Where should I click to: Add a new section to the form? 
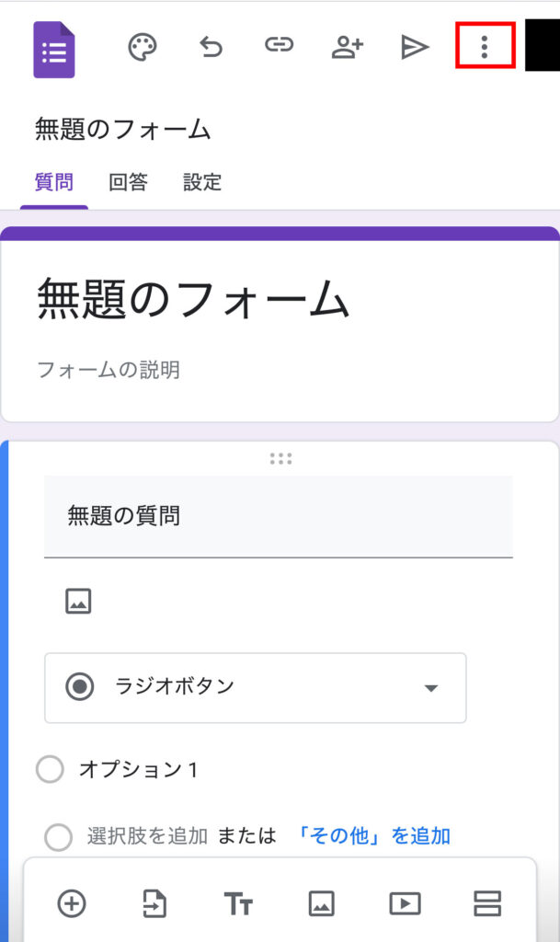pyautogui.click(x=487, y=903)
